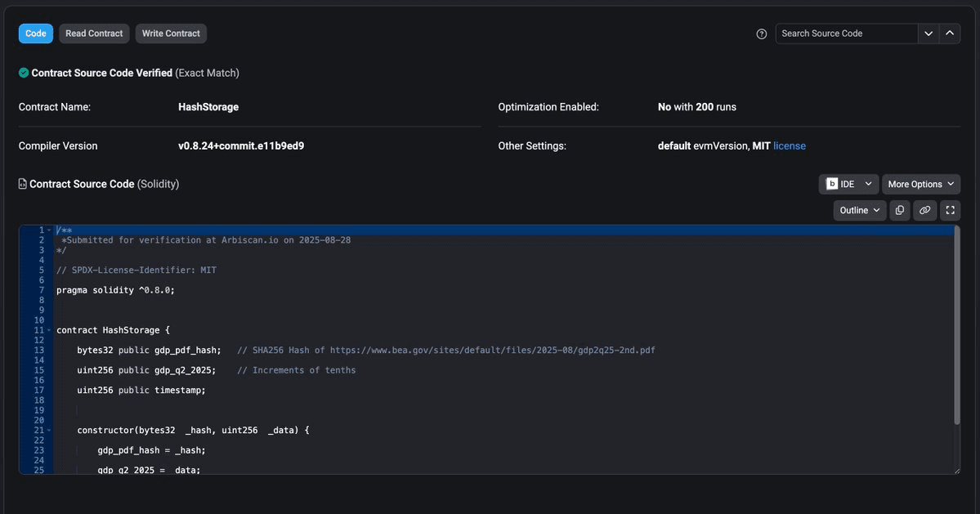Screen dimensions: 980x514
Task: Switch to Read Contract tab
Action: [x=94, y=34]
